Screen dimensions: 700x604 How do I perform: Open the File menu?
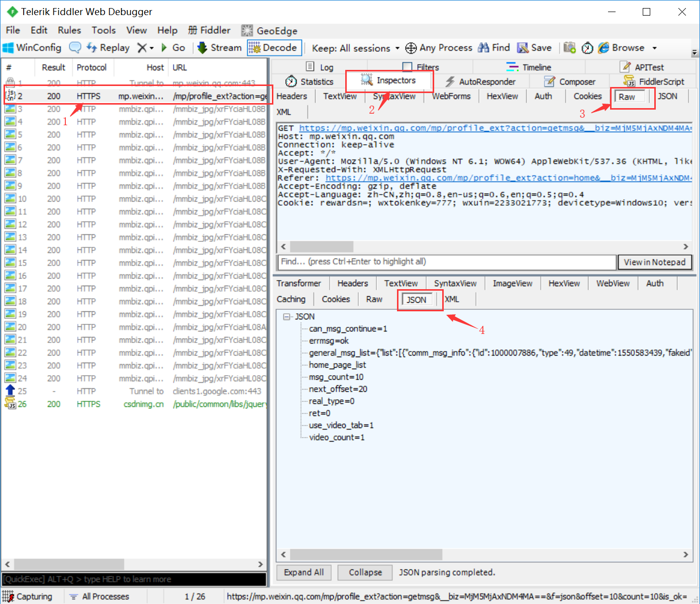13,30
